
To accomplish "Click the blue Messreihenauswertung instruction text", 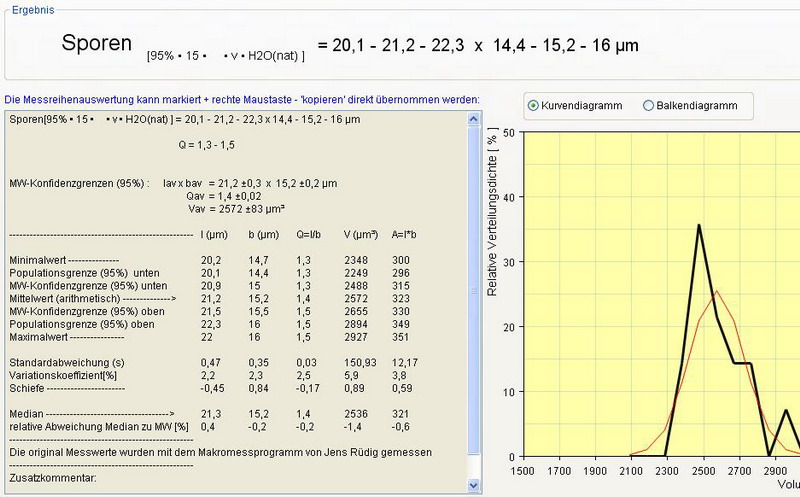I will (242, 99).
